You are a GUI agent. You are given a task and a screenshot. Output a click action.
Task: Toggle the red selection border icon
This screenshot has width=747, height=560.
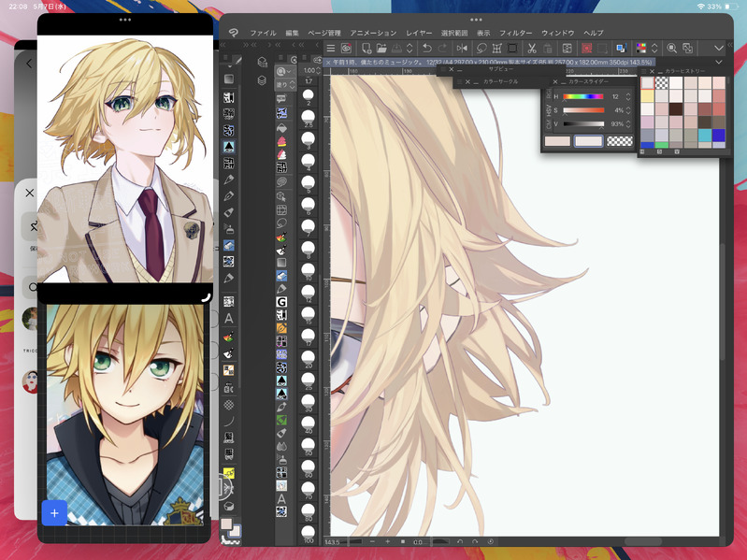pyautogui.click(x=586, y=48)
